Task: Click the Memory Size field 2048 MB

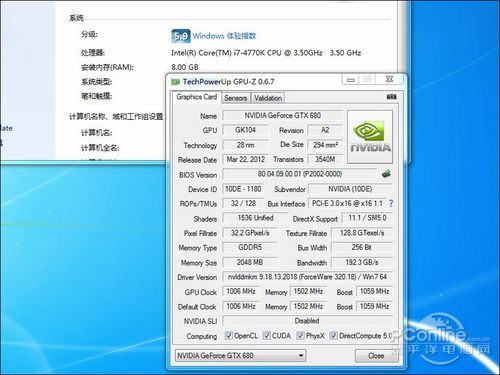Action: pyautogui.click(x=250, y=262)
